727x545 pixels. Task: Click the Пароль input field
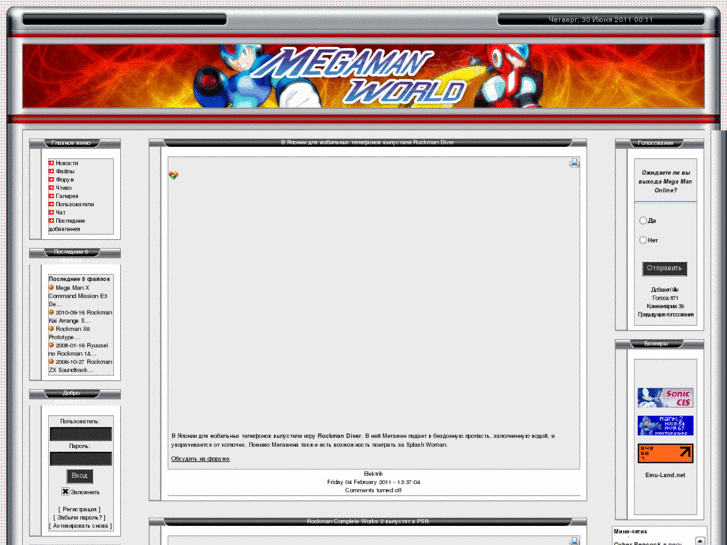coord(81,459)
